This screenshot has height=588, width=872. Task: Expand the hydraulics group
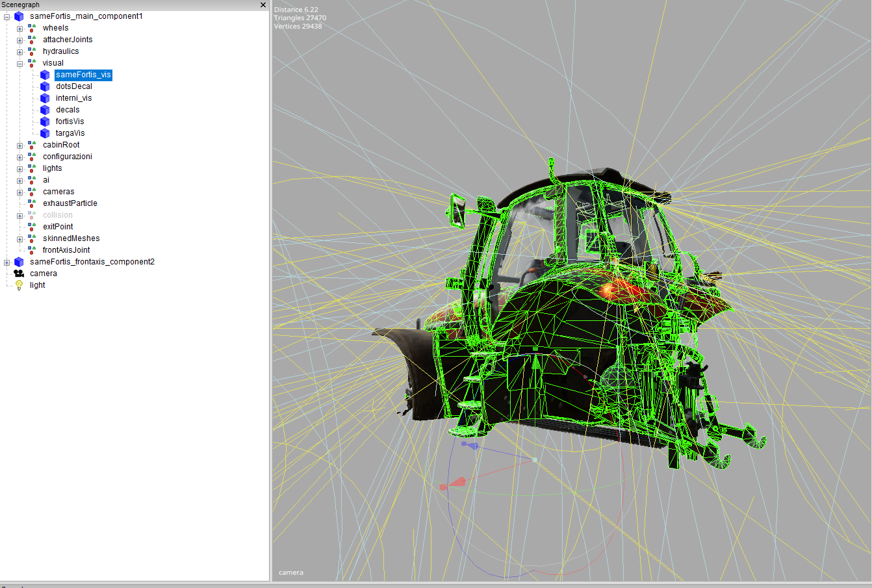[19, 52]
